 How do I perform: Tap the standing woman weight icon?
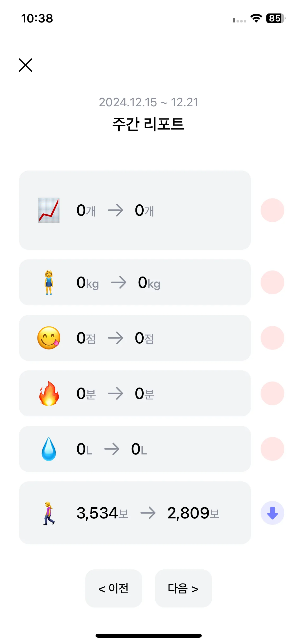click(x=49, y=282)
